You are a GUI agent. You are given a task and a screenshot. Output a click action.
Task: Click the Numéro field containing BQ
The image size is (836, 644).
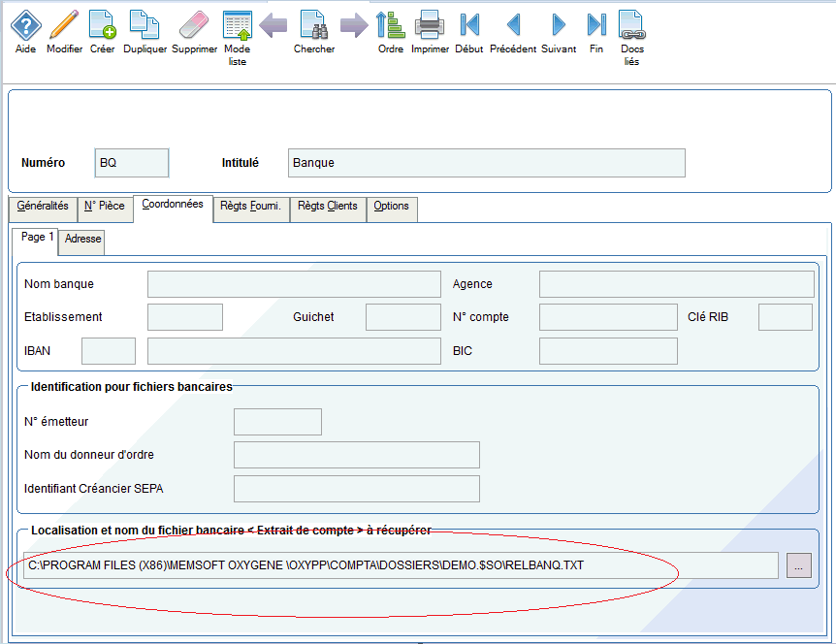pyautogui.click(x=132, y=163)
